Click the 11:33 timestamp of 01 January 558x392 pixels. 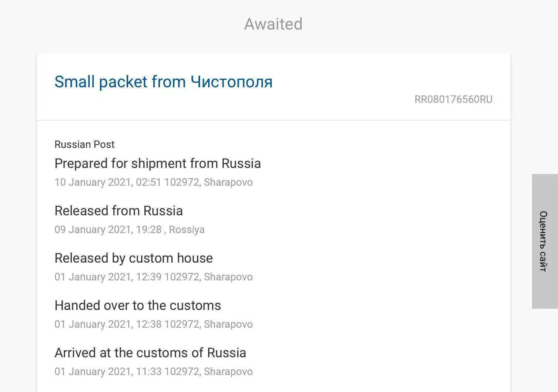[148, 372]
